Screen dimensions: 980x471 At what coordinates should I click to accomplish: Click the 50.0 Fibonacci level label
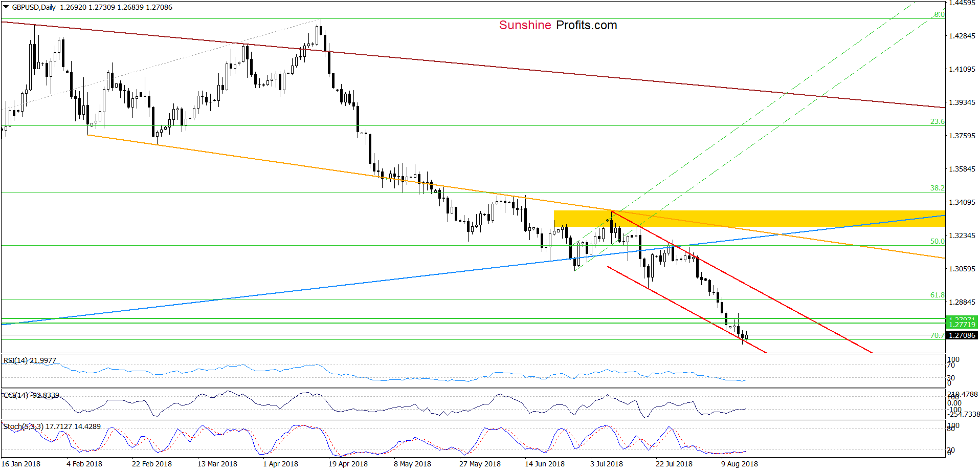click(937, 241)
